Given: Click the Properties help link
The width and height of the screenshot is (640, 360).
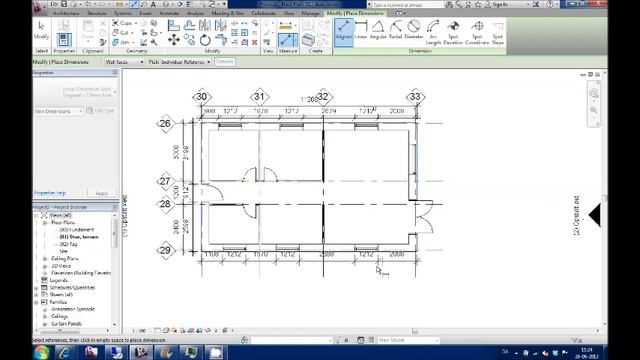Looking at the screenshot, I should (50, 193).
